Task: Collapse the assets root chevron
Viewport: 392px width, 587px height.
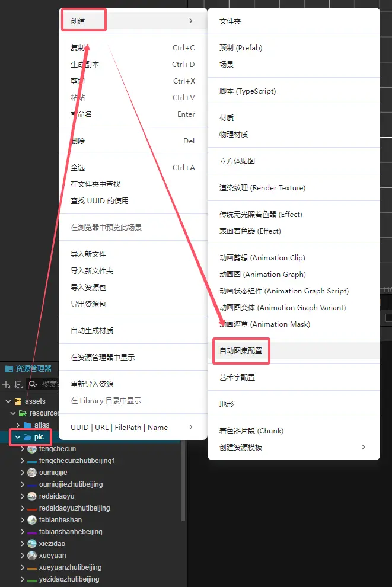Action: 8,401
